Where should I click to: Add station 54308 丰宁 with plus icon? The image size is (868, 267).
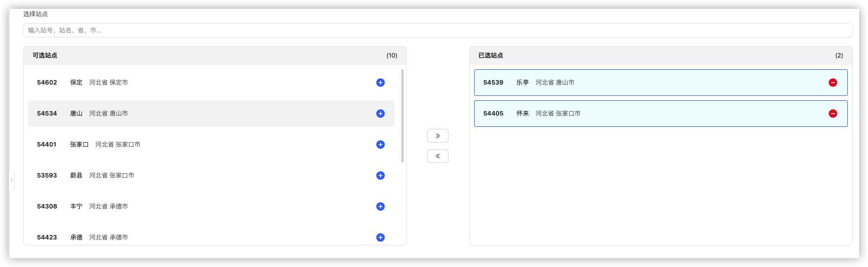point(380,207)
